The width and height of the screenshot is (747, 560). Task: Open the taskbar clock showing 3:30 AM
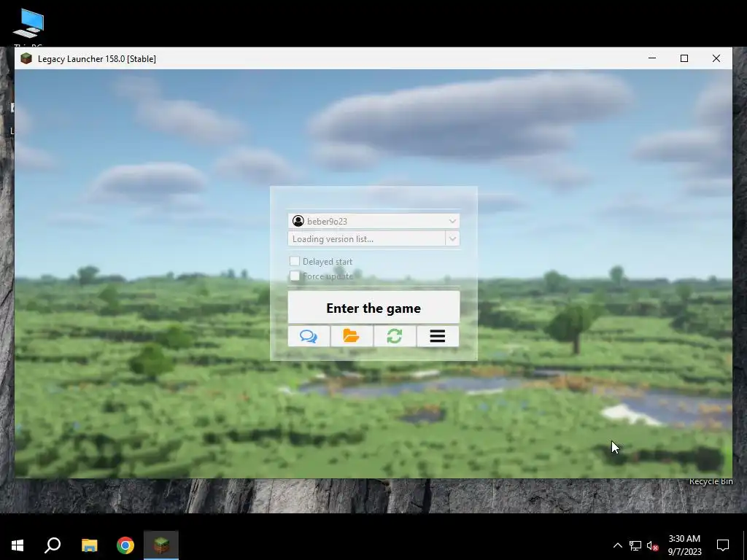point(684,545)
